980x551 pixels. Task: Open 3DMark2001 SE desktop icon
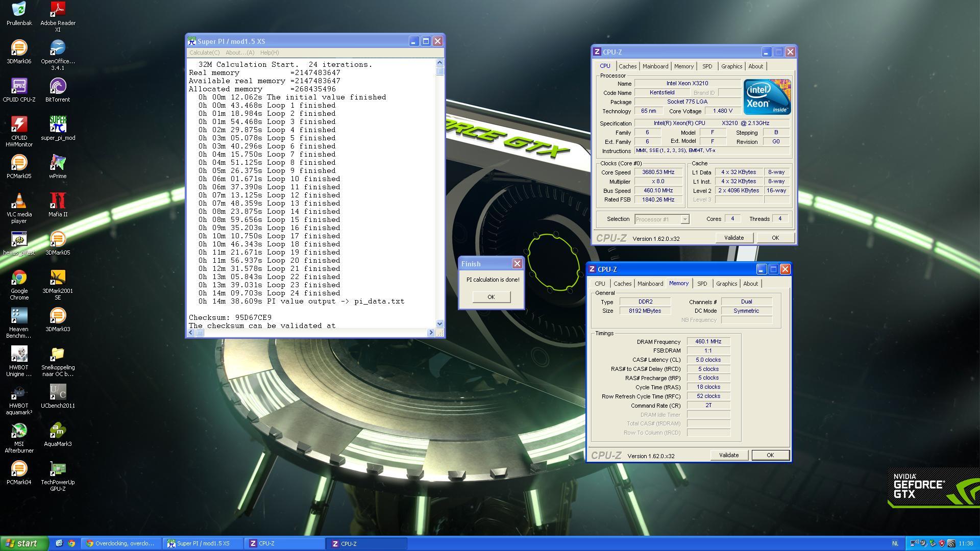(x=58, y=284)
